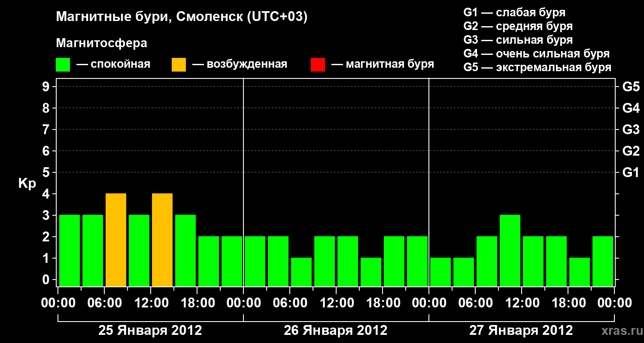Click the '12:00' time label under 25 January
This screenshot has width=644, height=343.
pyautogui.click(x=151, y=303)
